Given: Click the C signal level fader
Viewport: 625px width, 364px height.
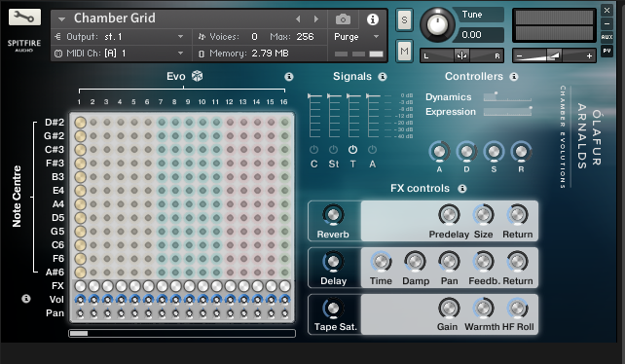Looking at the screenshot, I should (x=314, y=116).
